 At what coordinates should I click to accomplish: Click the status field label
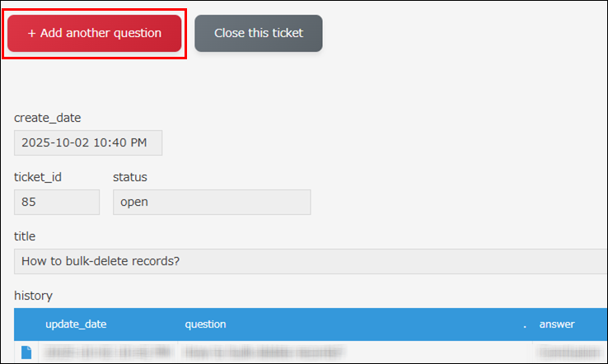[x=130, y=177]
